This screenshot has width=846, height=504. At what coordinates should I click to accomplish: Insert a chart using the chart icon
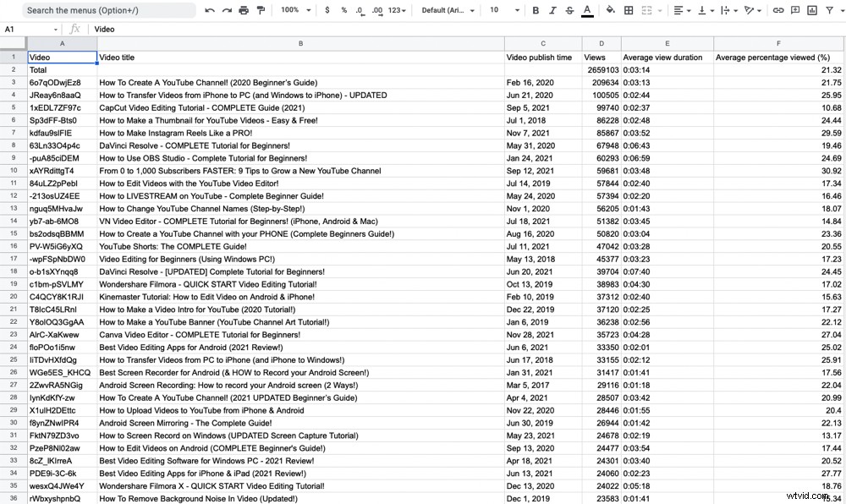813,10
